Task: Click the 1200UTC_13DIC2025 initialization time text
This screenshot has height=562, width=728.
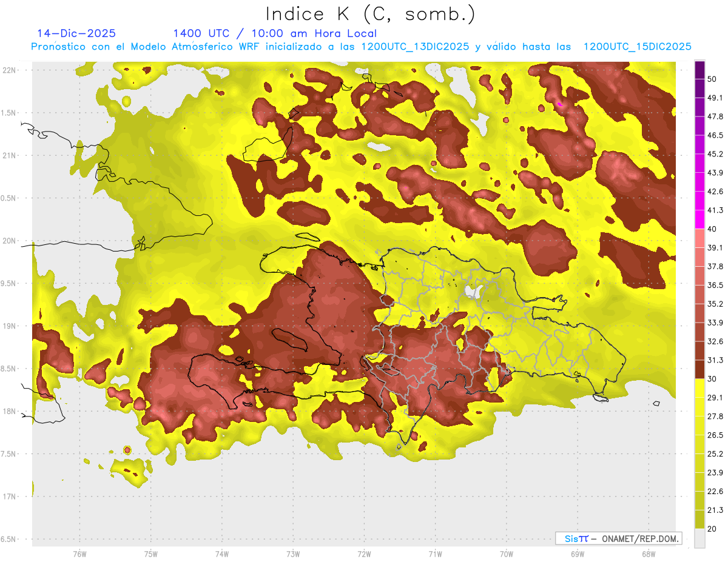Action: click(x=414, y=47)
